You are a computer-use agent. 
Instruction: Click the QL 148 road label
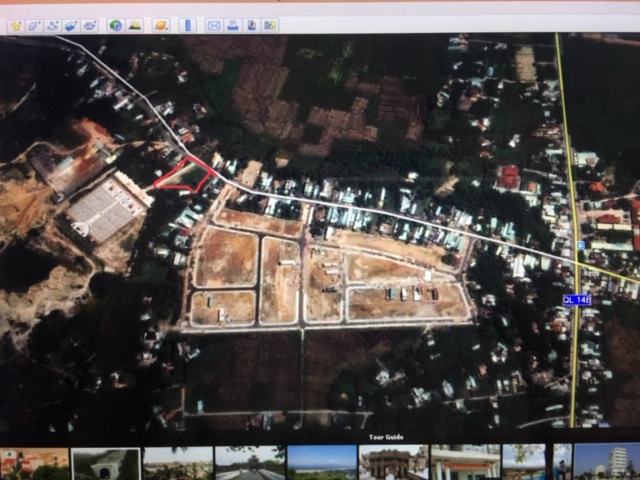click(x=576, y=300)
